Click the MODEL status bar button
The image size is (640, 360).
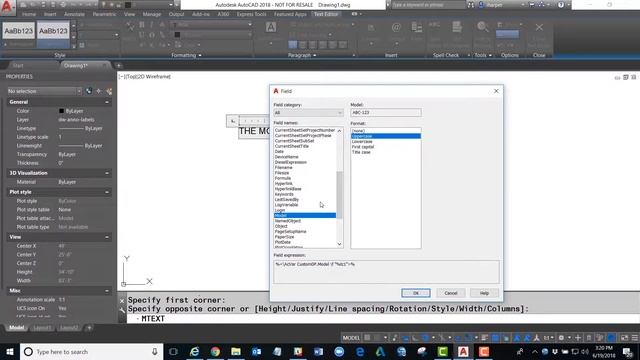pyautogui.click(x=351, y=338)
